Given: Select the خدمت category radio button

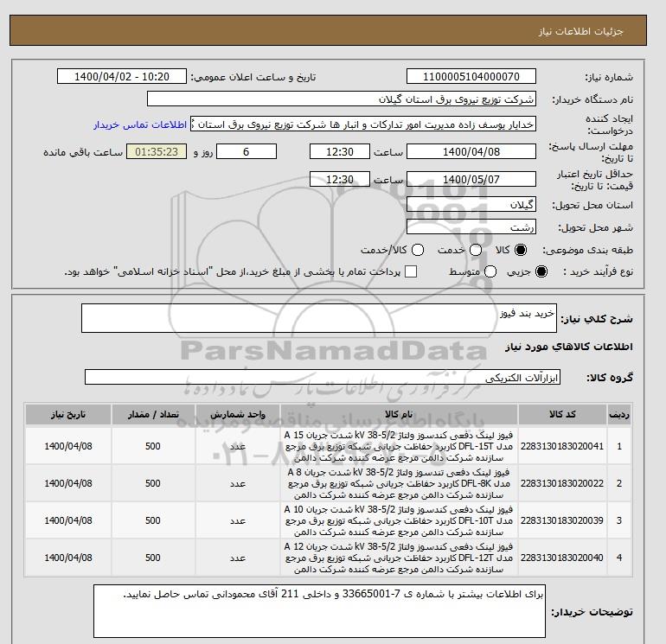Looking at the screenshot, I should [476, 250].
